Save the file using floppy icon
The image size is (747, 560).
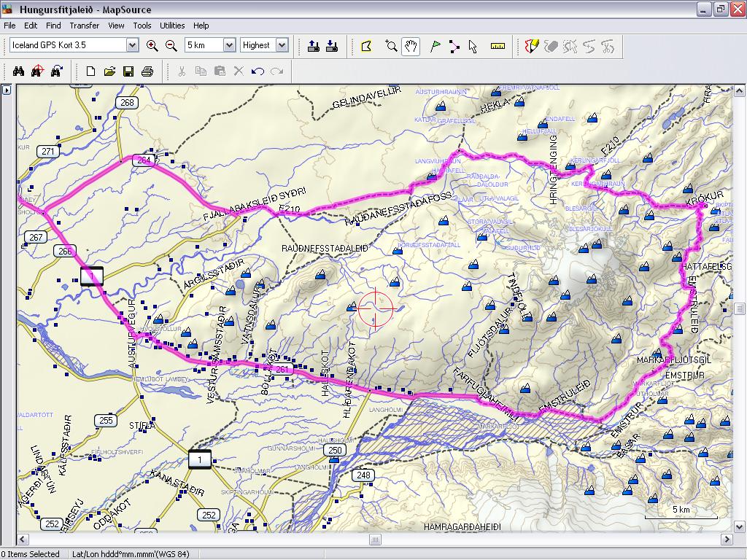128,71
